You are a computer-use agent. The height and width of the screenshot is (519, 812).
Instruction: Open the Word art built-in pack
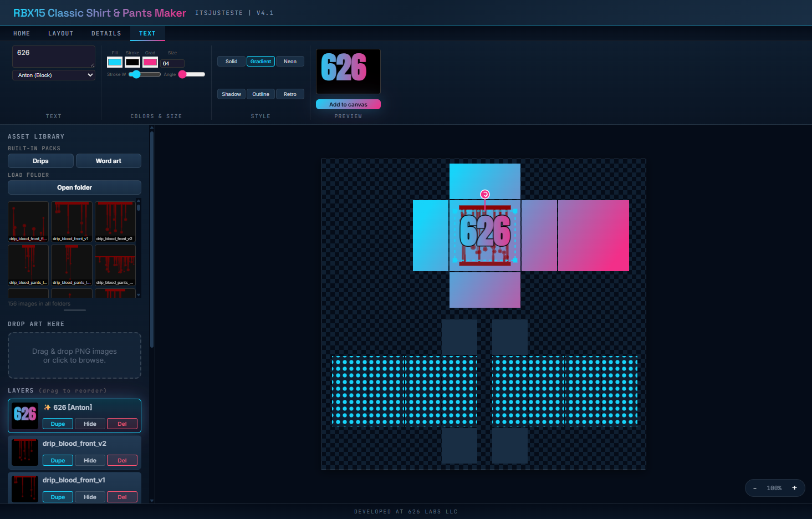pos(109,161)
